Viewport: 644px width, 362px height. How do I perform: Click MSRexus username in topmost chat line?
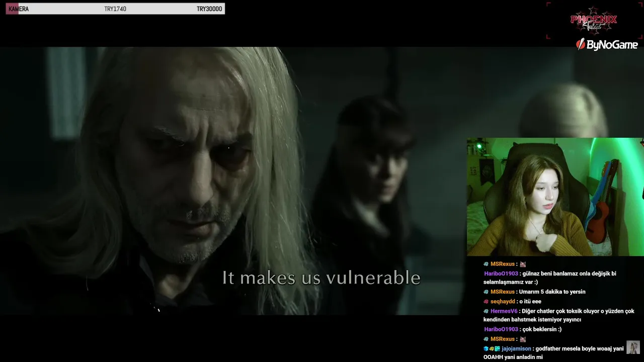pos(503,264)
